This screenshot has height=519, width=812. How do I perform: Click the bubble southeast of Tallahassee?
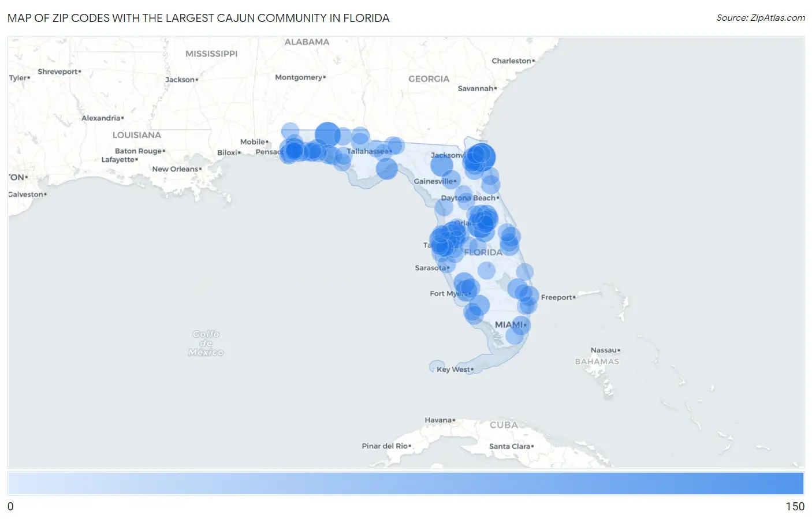tap(387, 169)
